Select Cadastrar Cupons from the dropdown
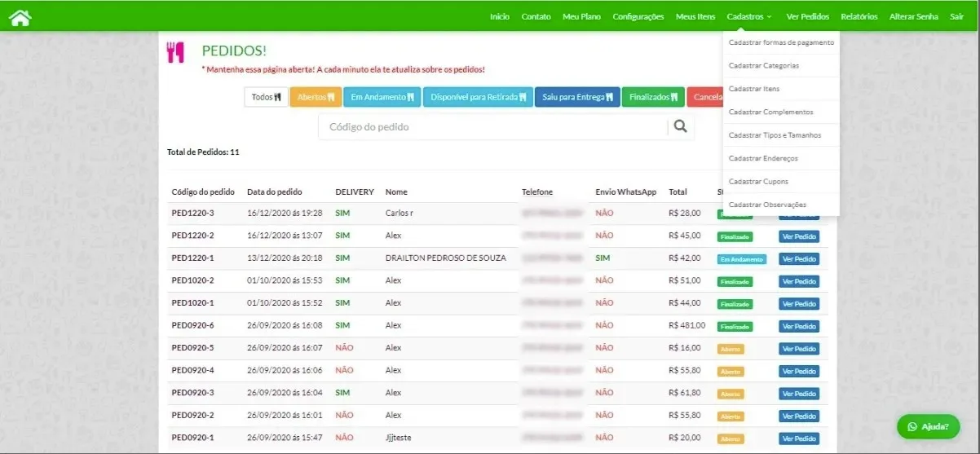 click(781, 181)
